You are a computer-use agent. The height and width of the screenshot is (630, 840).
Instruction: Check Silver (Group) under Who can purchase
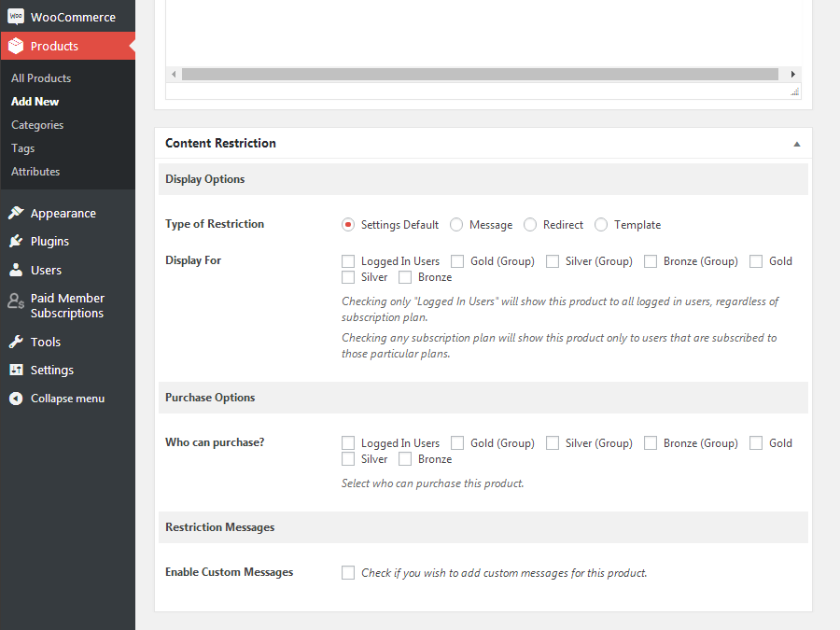tap(553, 443)
